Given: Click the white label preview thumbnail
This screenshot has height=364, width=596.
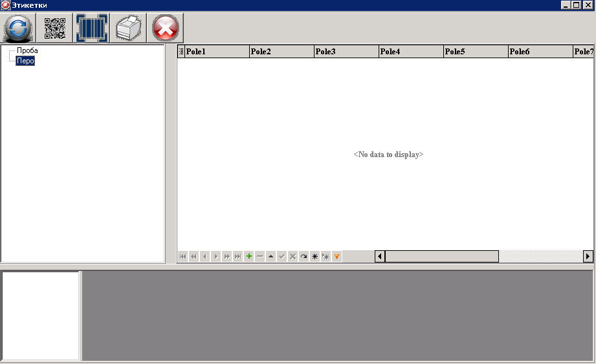Looking at the screenshot, I should click(x=41, y=316).
